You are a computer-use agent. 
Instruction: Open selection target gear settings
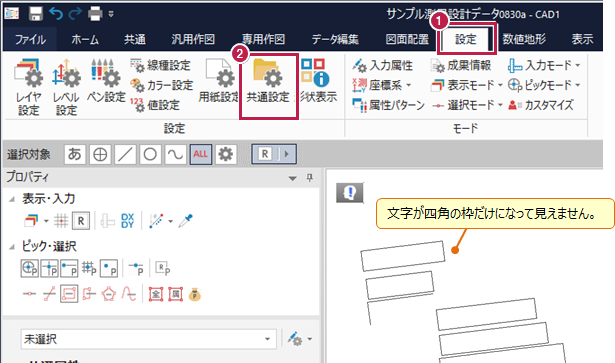click(x=226, y=154)
